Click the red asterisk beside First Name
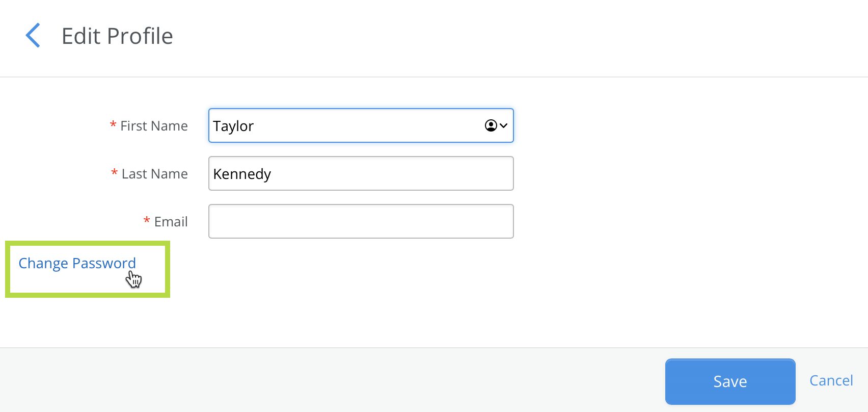Viewport: 868px width, 412px height. pos(113,124)
